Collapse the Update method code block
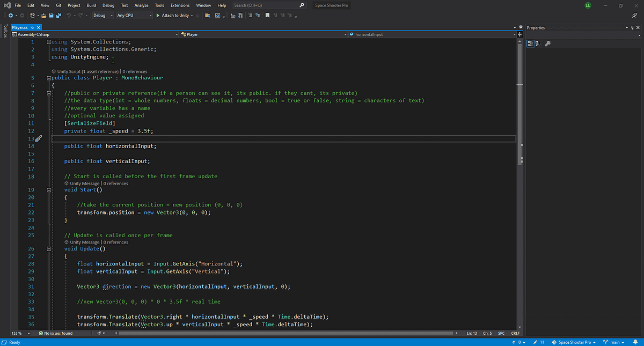 49,248
